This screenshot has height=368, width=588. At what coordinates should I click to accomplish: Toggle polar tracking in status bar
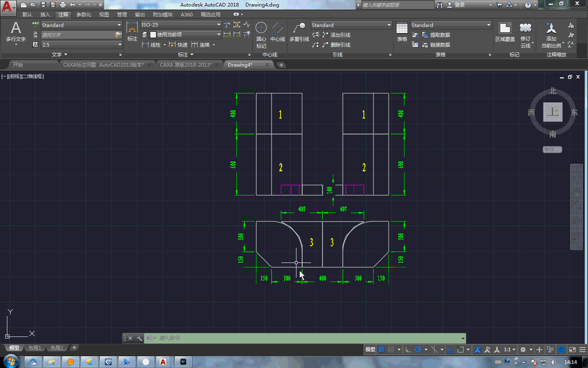[418, 350]
